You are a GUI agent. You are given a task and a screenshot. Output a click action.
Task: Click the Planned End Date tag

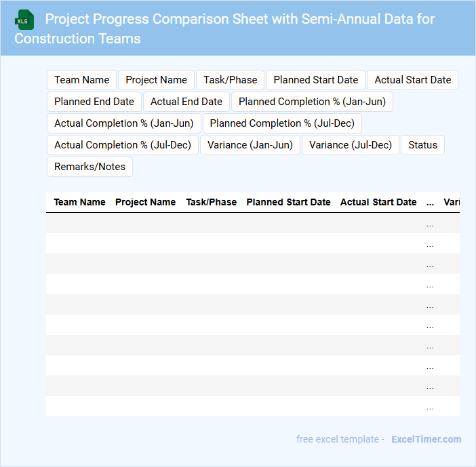(x=94, y=102)
